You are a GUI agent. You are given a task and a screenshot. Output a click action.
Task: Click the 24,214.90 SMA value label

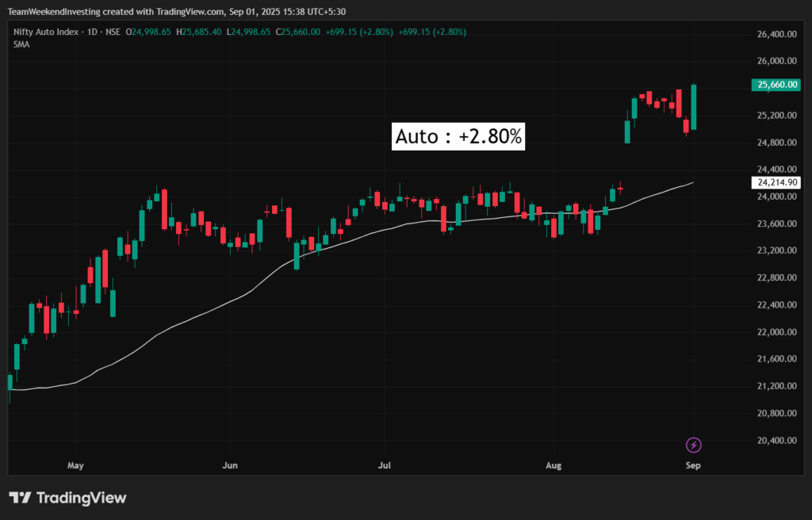(776, 182)
